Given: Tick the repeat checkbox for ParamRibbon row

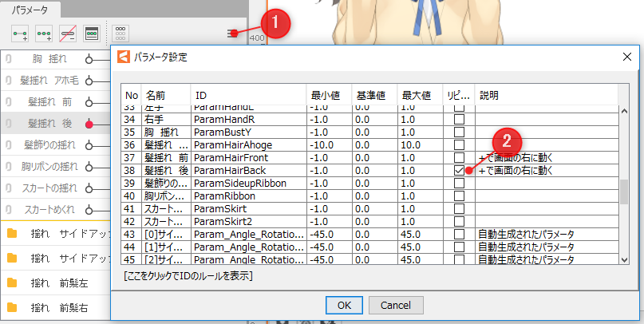Looking at the screenshot, I should 459,196.
